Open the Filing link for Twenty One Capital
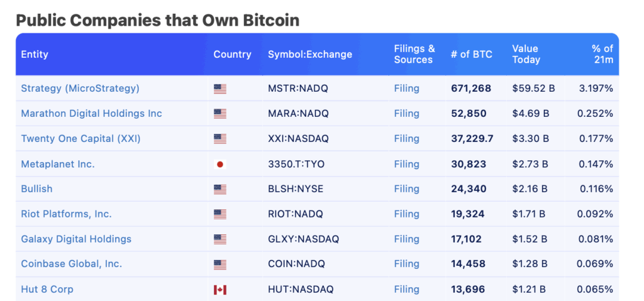 click(407, 139)
